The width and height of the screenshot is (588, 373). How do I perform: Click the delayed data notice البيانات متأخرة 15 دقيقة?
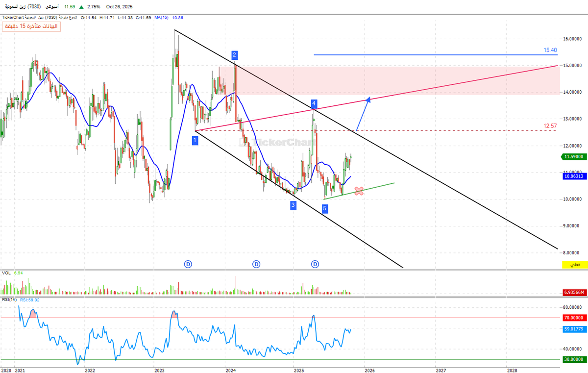tap(31, 26)
